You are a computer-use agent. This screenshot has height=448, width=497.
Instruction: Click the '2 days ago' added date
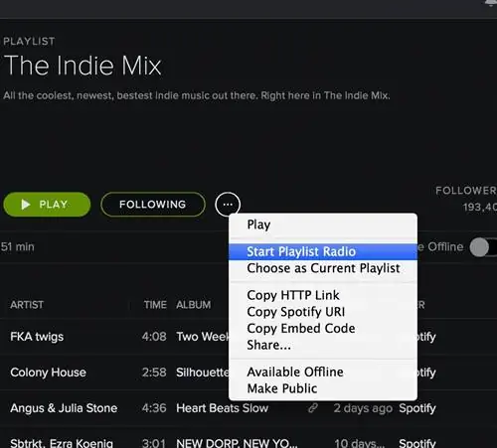363,408
